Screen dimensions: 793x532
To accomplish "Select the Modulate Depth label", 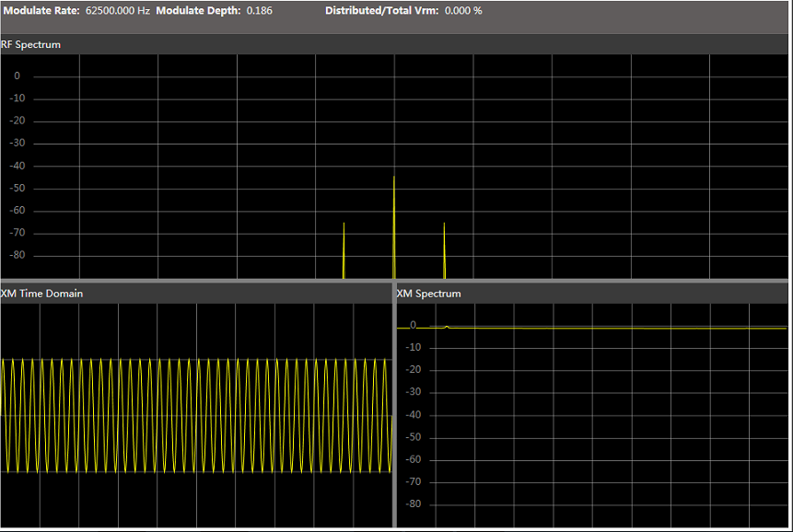I will (x=198, y=11).
